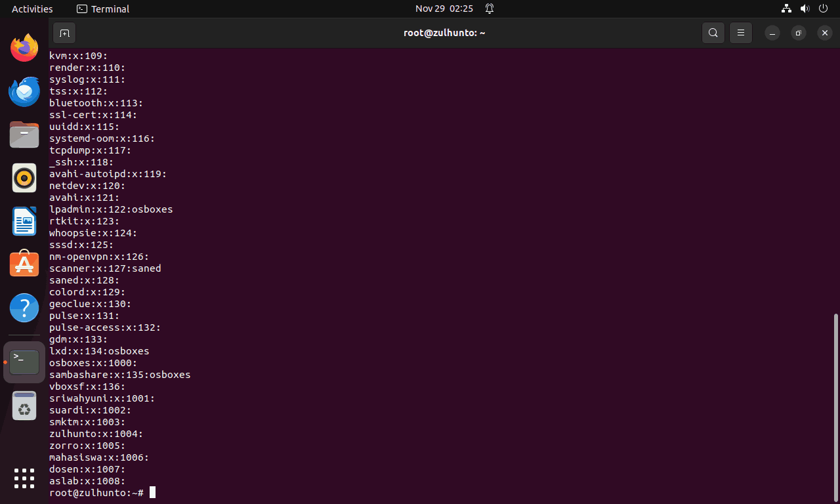Close the terminal window

pyautogui.click(x=825, y=33)
